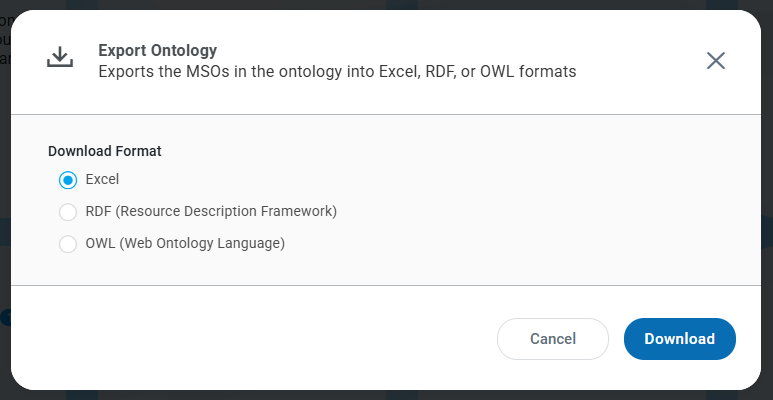Click the "Excel" option label text
The image size is (773, 400).
(102, 180)
